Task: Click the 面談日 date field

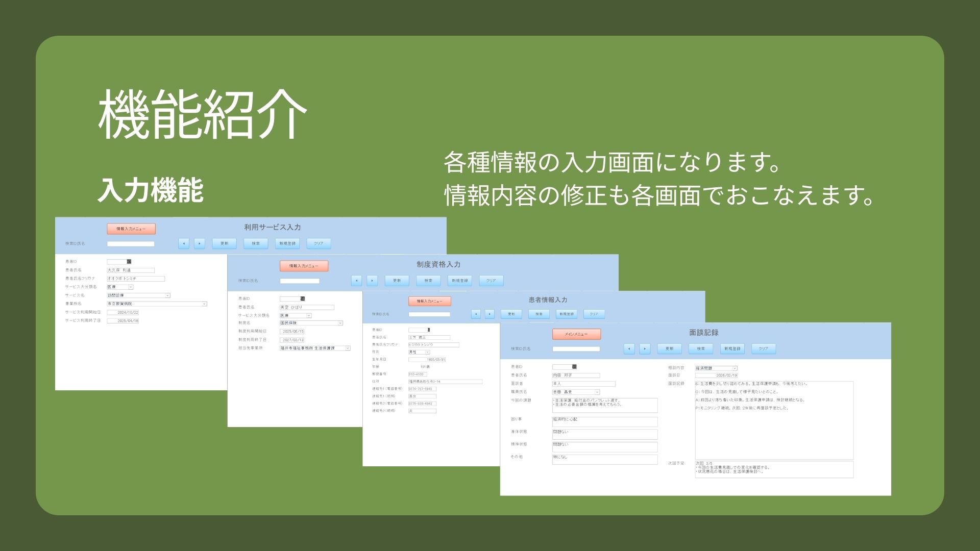Action: 716,375
